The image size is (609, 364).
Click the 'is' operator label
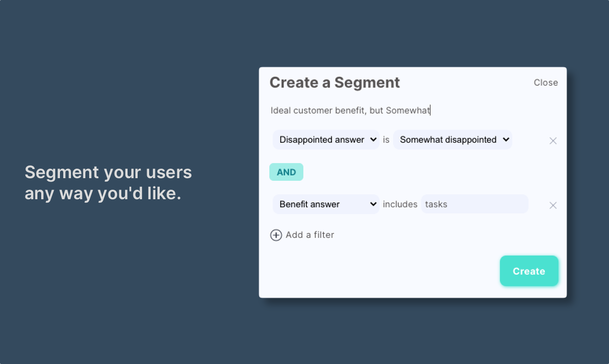coord(386,140)
